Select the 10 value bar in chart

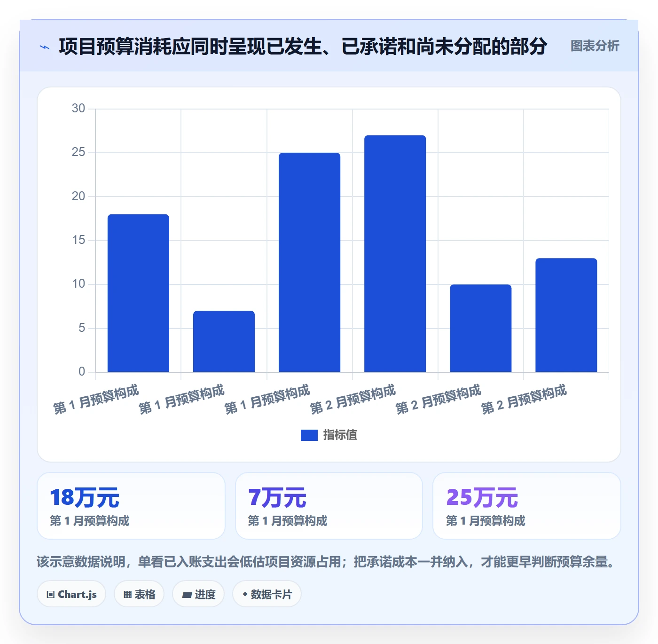[480, 328]
